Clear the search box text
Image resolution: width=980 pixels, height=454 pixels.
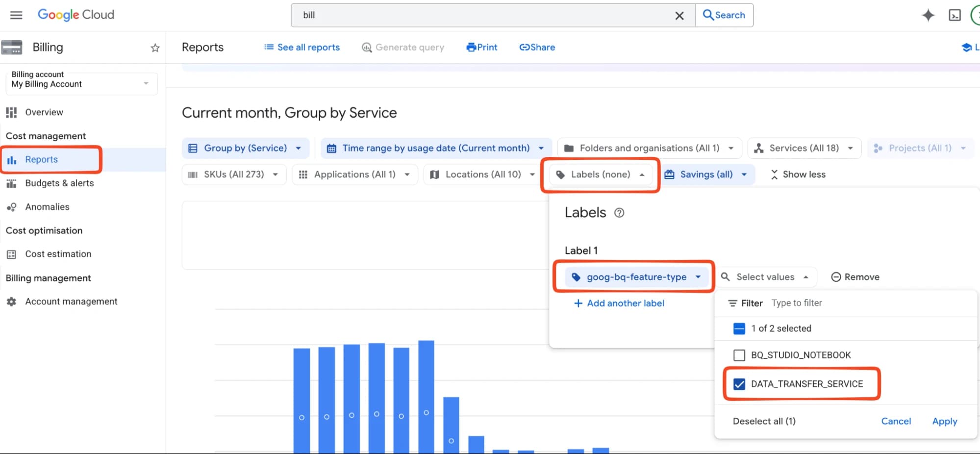pyautogui.click(x=679, y=16)
